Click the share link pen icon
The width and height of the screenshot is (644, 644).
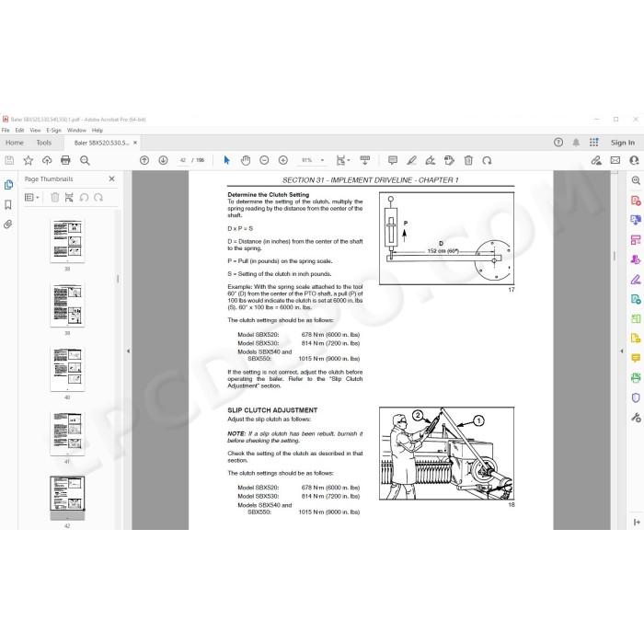[x=596, y=160]
